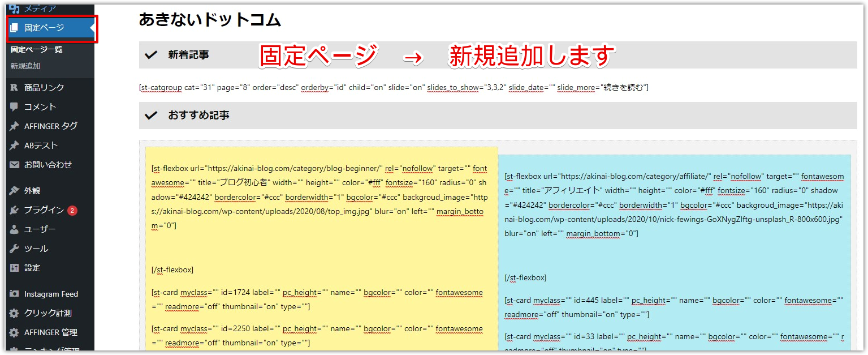Click the お問い合わせ envelope icon

(14, 165)
